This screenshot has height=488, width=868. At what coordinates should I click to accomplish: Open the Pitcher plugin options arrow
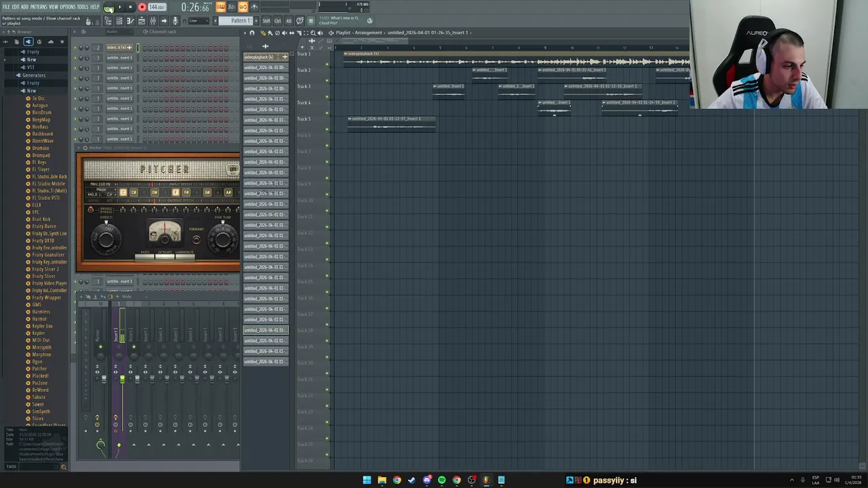click(79, 148)
